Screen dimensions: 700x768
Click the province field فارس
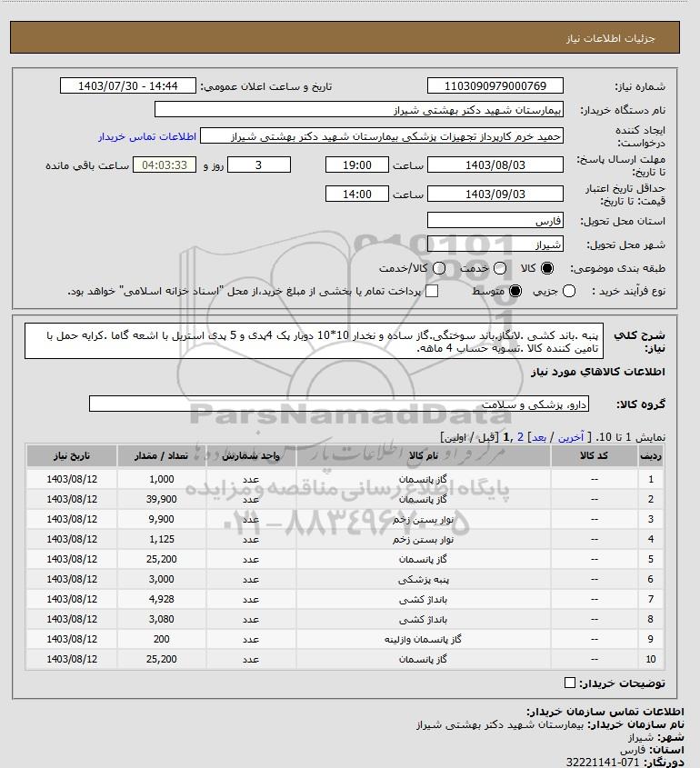tap(495, 220)
